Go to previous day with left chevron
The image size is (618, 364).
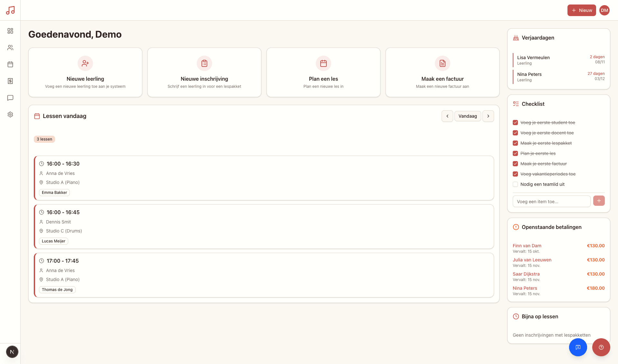[x=447, y=116]
